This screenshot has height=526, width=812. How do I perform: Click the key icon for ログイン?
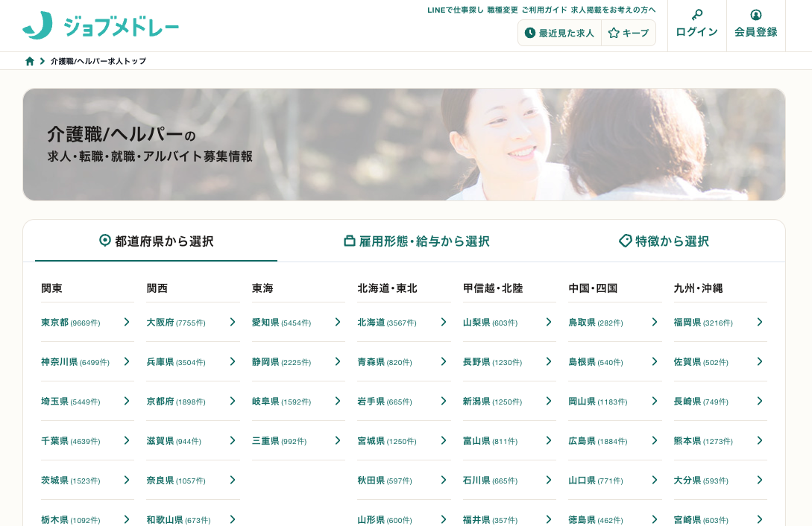coord(697,14)
